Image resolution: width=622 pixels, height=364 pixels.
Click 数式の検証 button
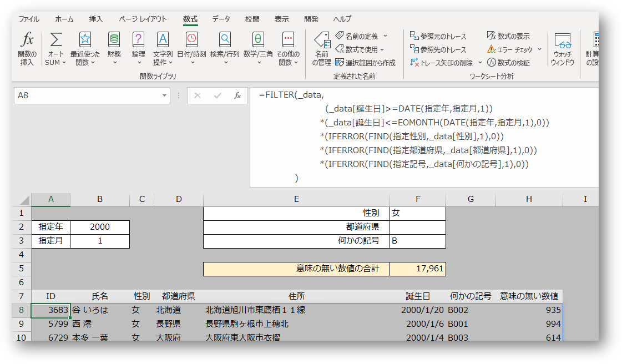508,63
